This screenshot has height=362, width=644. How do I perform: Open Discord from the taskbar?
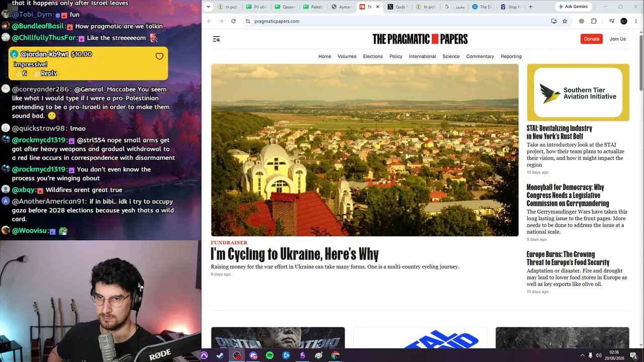(x=253, y=355)
